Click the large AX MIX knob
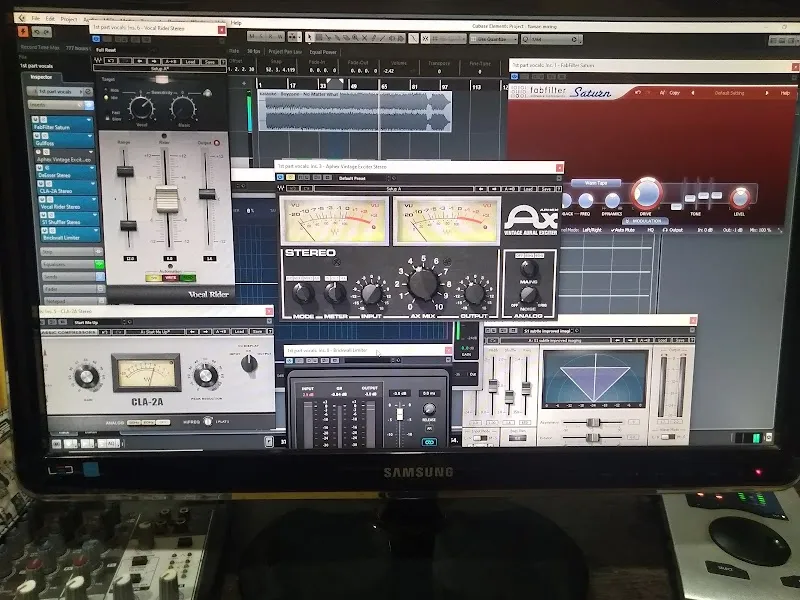 coord(422,284)
